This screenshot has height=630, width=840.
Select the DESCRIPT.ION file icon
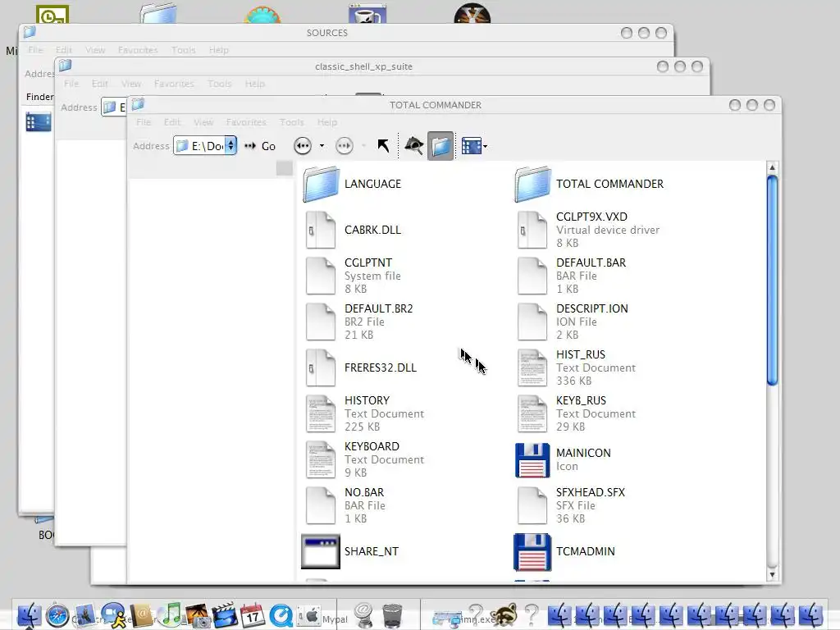(x=532, y=322)
